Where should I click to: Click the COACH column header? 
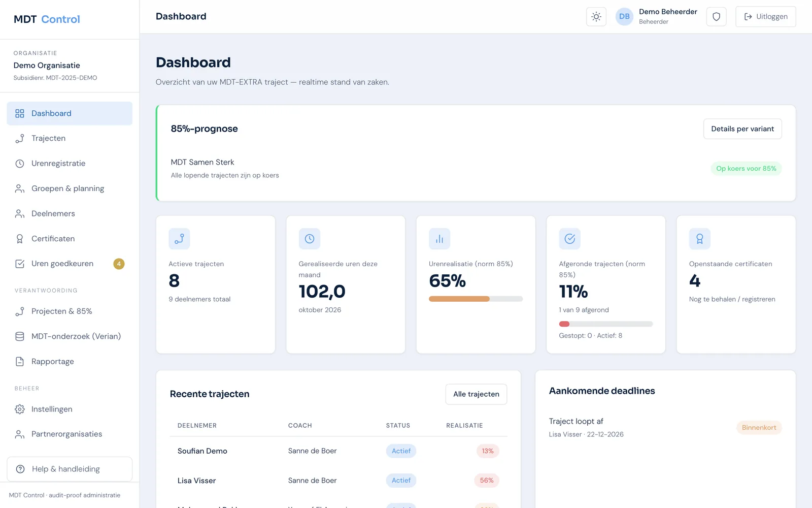click(x=300, y=426)
